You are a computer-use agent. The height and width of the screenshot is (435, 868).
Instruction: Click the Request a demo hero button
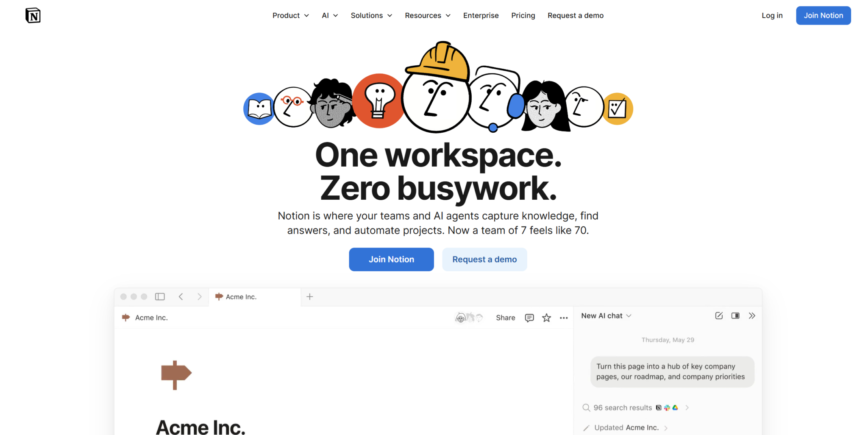[x=484, y=259]
